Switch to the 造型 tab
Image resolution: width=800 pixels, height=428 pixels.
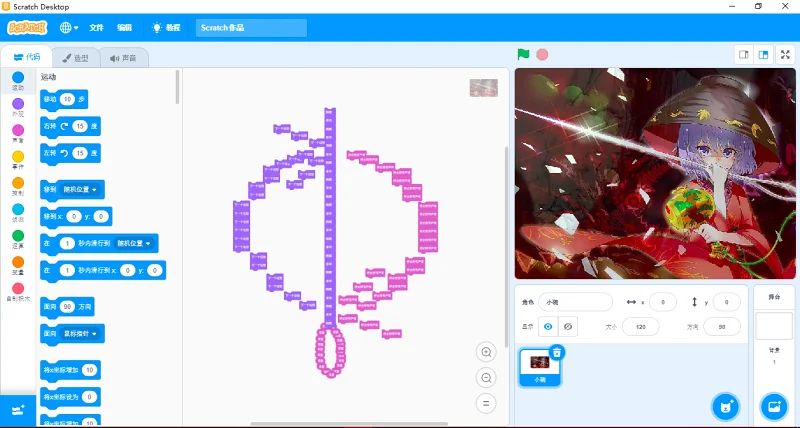pos(75,58)
